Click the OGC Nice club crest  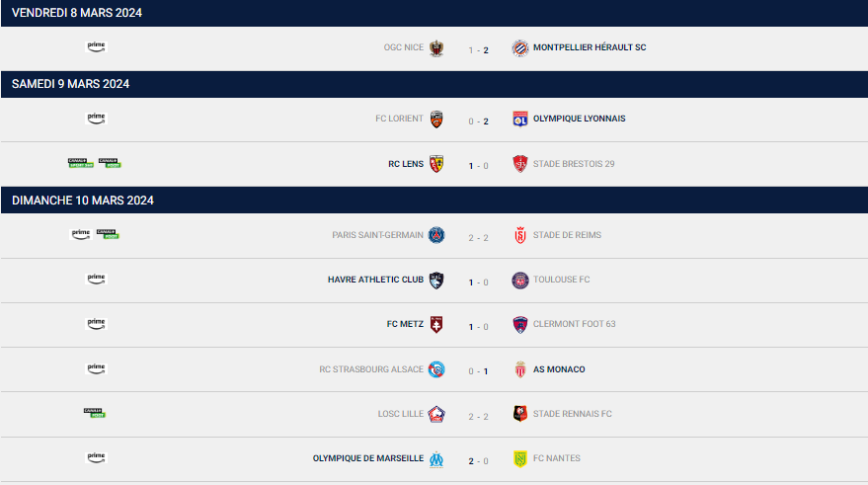click(436, 48)
